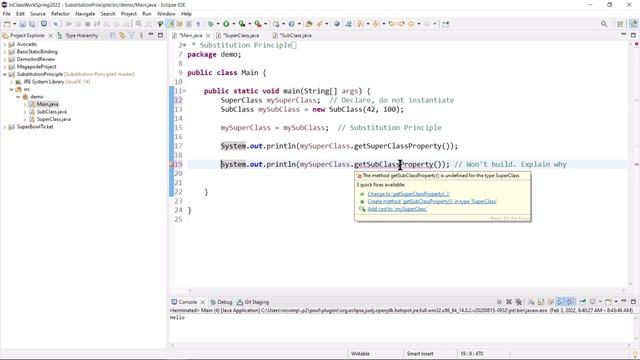This screenshot has width=640, height=360.
Task: Toggle Word Wrap in Console toolbar
Action: (550, 302)
